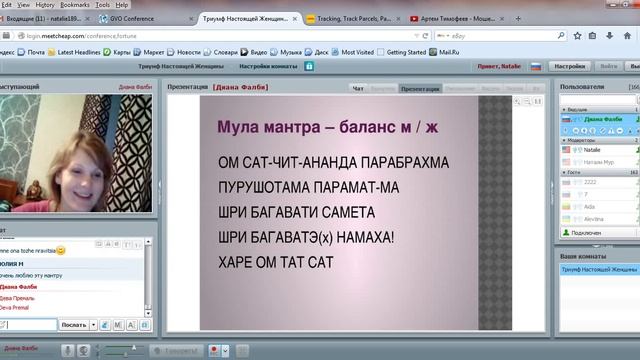640x360 pixels.
Task: Select room Триумф Настоящей Женщины in Ваши комнаты
Action: click(599, 269)
